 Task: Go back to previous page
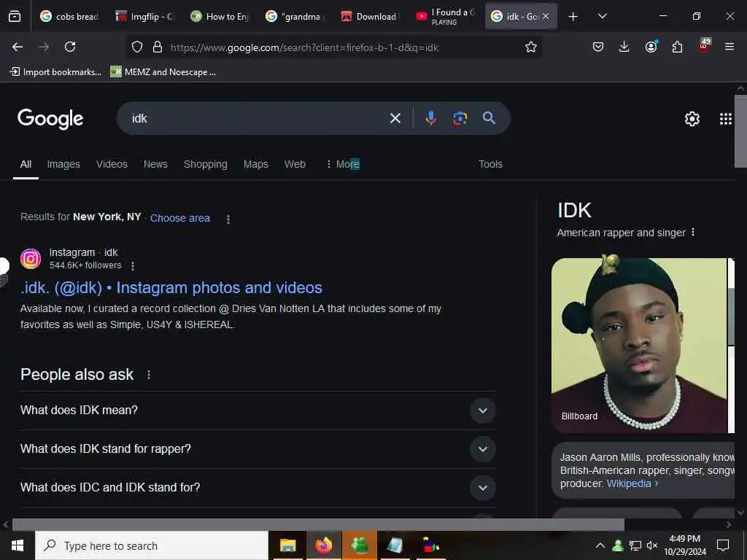coord(18,47)
